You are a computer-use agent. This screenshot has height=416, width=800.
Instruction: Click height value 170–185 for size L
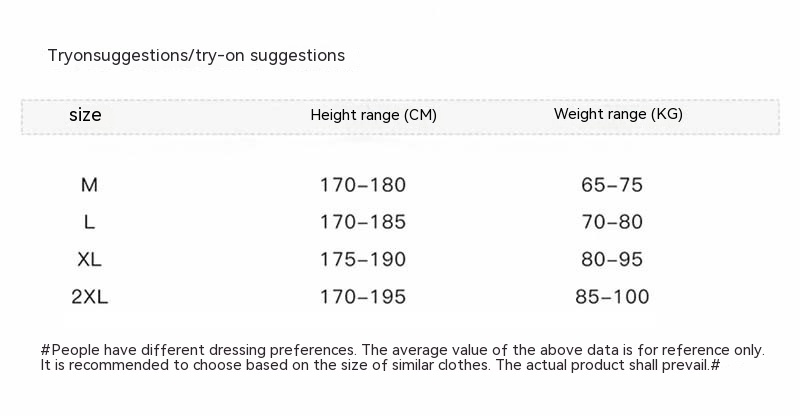[x=363, y=222]
